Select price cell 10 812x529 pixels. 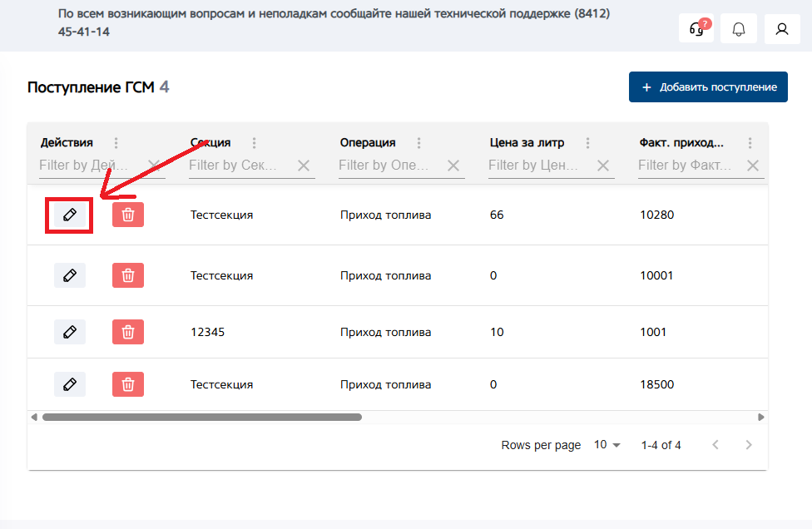(x=497, y=332)
